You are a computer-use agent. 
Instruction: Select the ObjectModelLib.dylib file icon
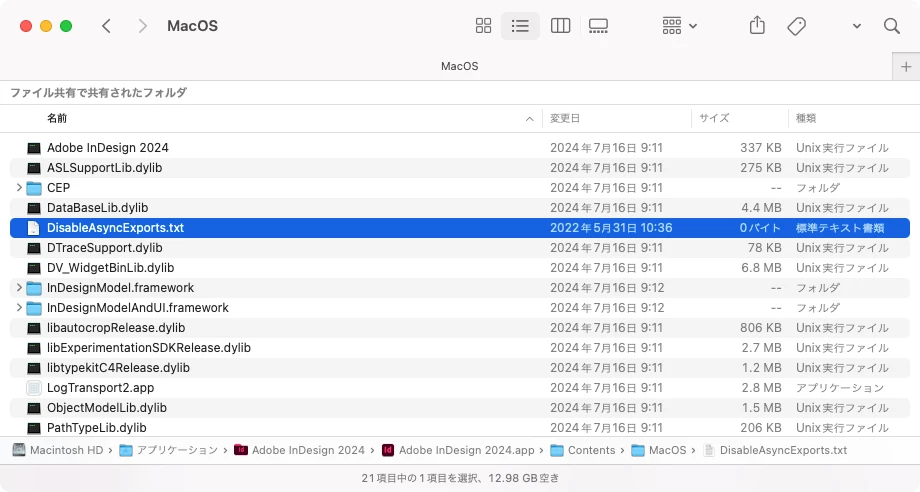click(34, 408)
